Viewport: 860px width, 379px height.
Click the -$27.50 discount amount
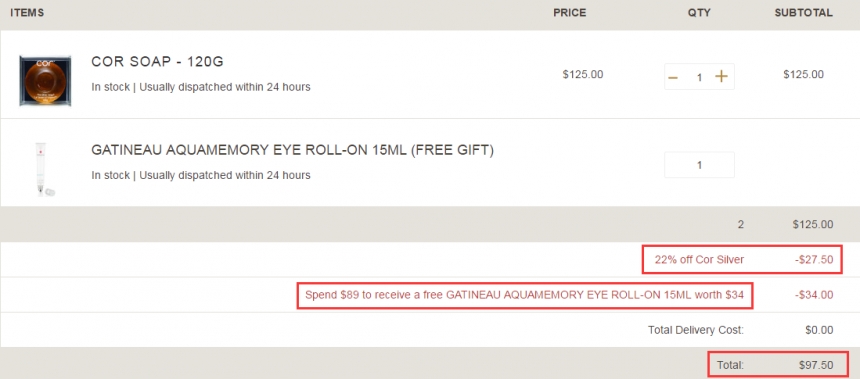point(814,259)
